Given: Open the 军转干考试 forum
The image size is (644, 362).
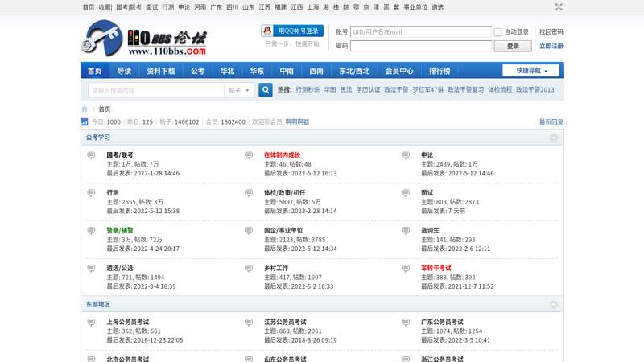Looking at the screenshot, I should click(x=436, y=269).
